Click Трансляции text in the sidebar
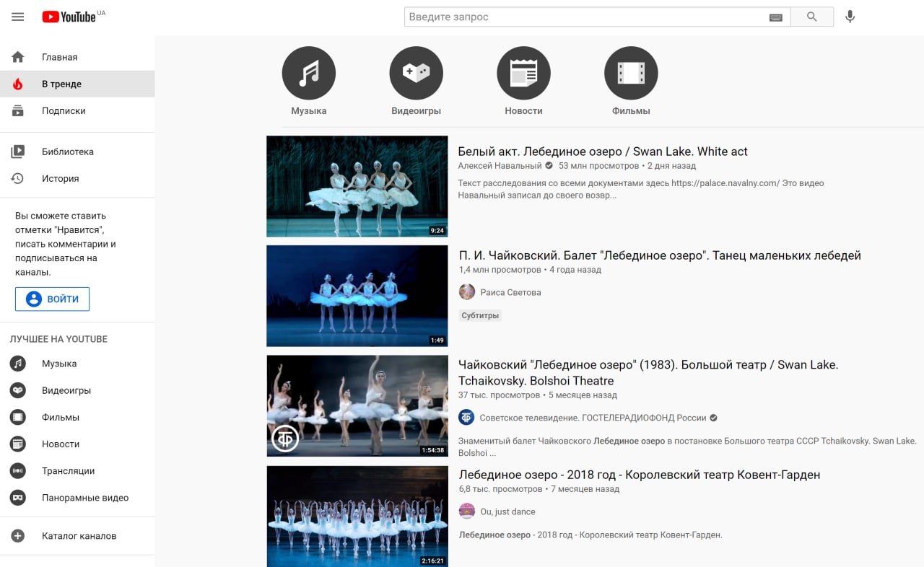This screenshot has height=567, width=924. click(x=69, y=470)
